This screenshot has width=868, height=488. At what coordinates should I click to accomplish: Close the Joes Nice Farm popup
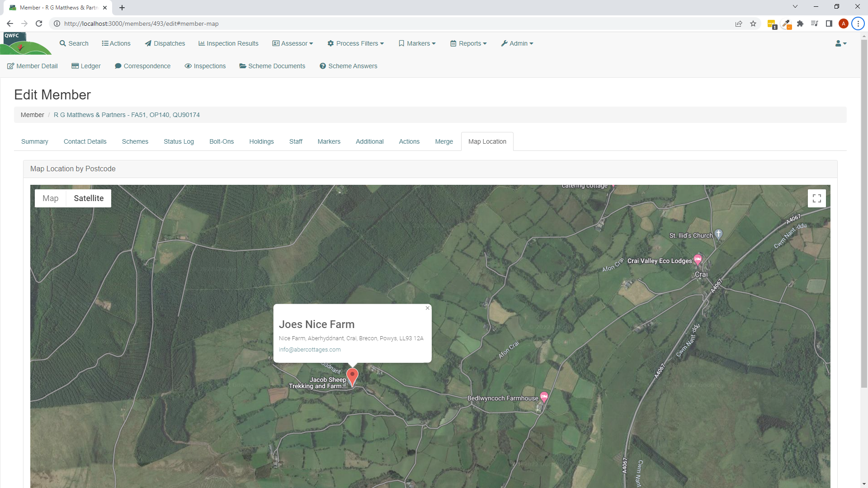tap(427, 308)
